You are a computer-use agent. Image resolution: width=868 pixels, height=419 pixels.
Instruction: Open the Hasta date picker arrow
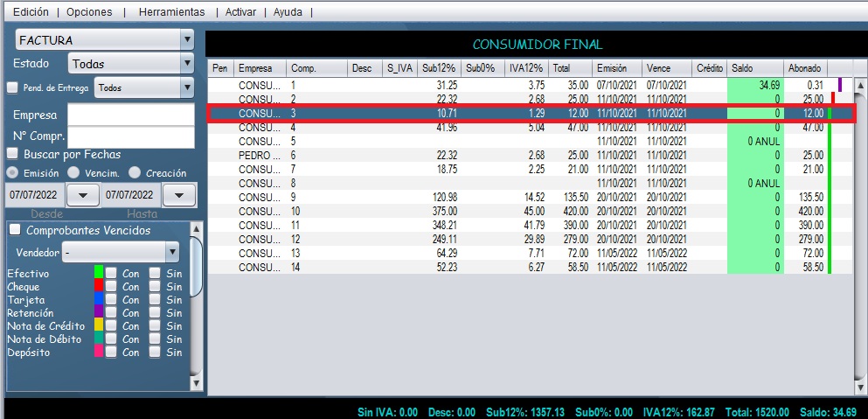[178, 195]
